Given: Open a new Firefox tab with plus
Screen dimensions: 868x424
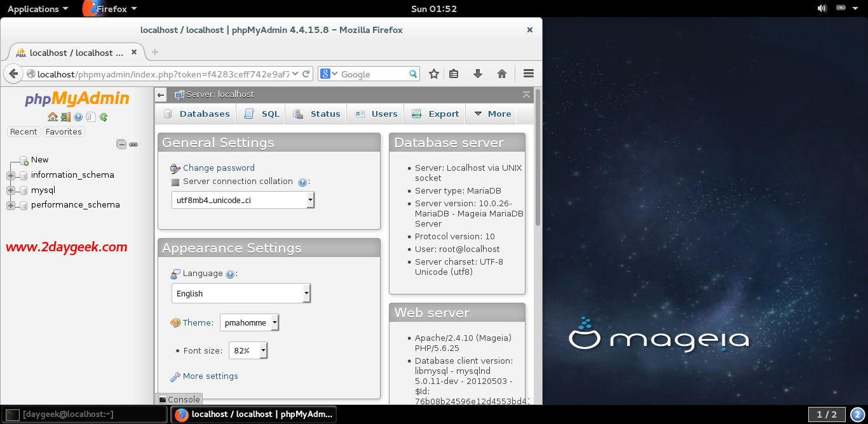Looking at the screenshot, I should [155, 52].
